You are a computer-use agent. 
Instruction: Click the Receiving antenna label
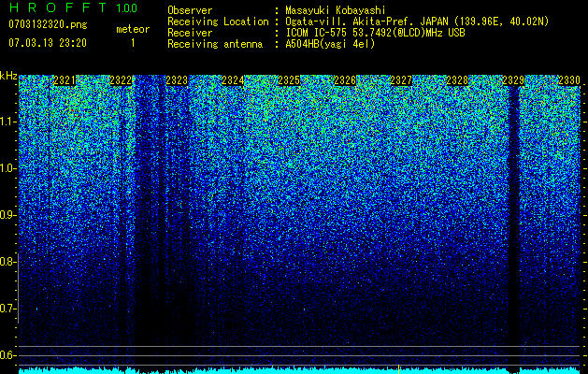215,44
